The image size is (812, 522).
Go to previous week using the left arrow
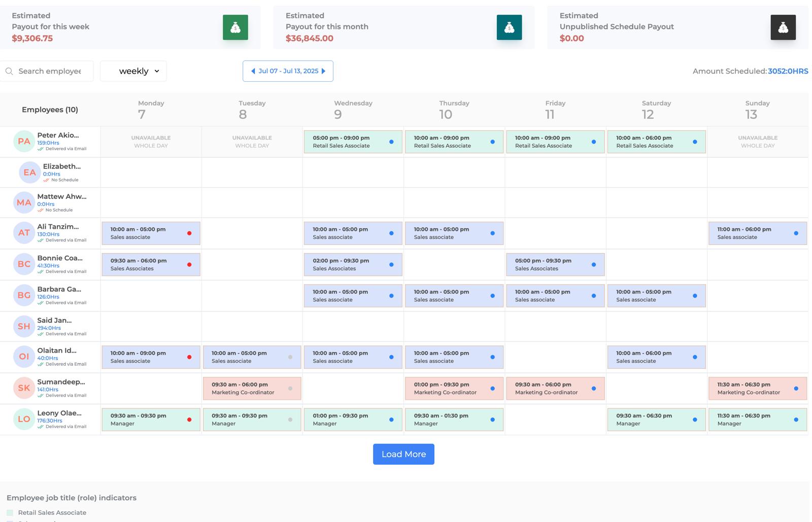coord(252,71)
